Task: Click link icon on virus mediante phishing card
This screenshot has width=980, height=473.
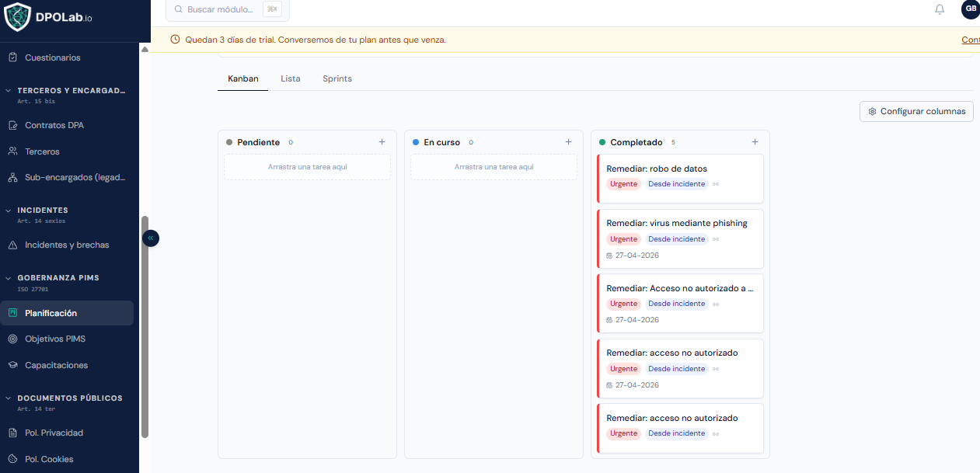Action: pyautogui.click(x=716, y=239)
